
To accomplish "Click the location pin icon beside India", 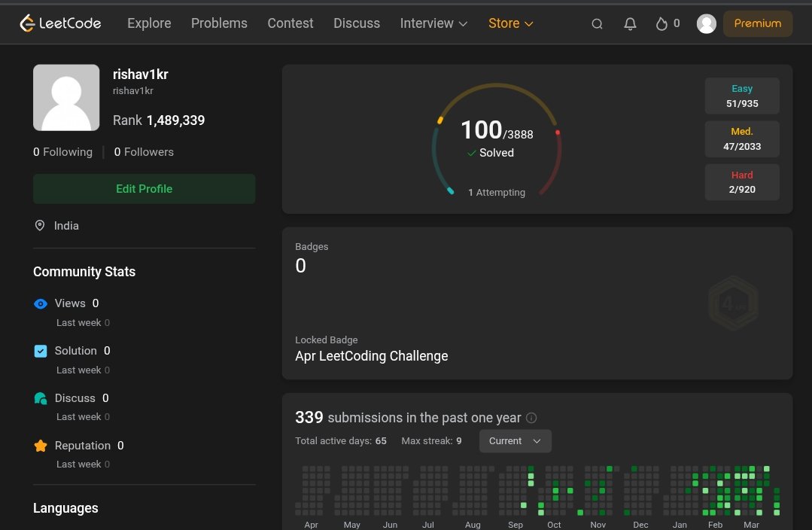I will 39,225.
